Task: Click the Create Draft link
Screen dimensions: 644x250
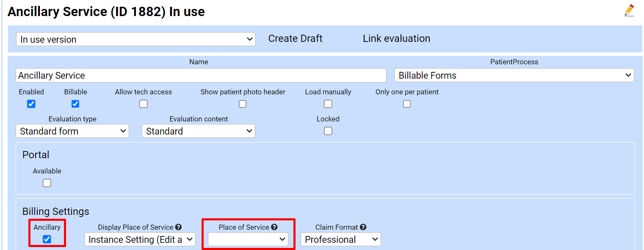Action: pos(295,38)
